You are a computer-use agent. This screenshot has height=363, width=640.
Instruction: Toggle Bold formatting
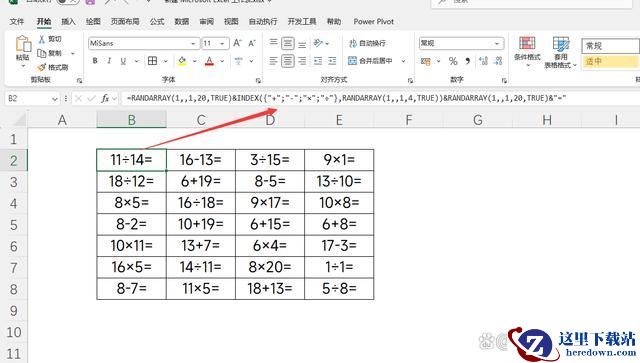[x=95, y=61]
